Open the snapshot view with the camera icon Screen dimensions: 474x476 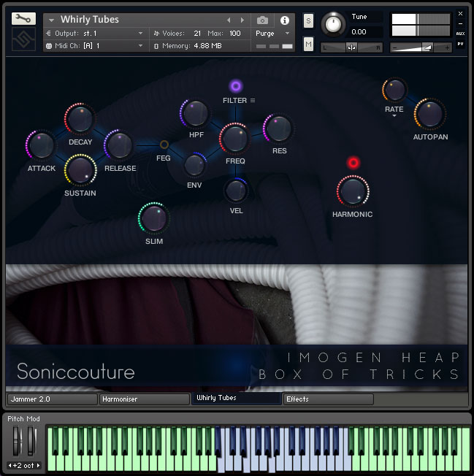click(262, 20)
